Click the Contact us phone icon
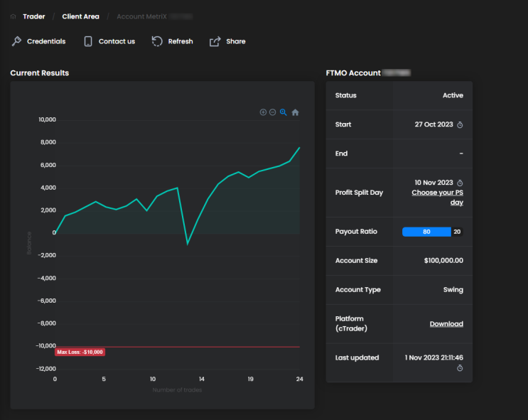Screen dimensions: 528x420 tap(88, 41)
